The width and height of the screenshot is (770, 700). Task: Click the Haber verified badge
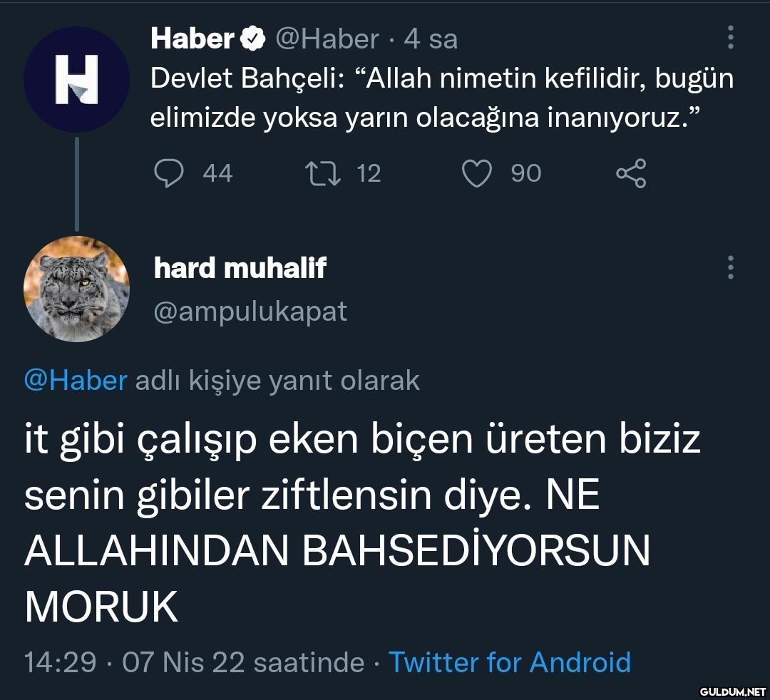coord(252,38)
